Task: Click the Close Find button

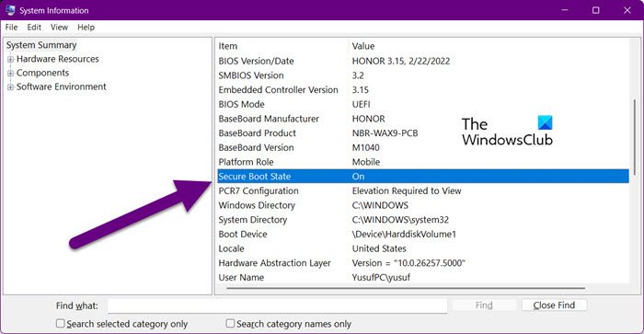Action: 554,305
